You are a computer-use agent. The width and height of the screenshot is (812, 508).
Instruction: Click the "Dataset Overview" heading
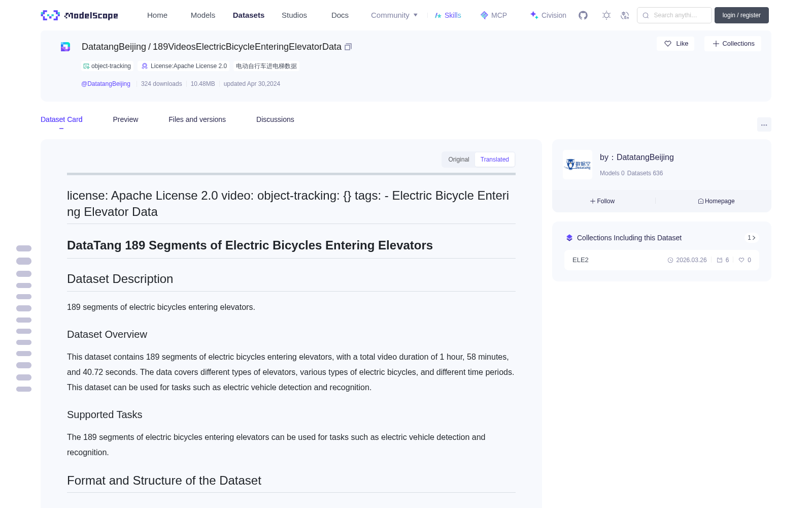pos(107,334)
